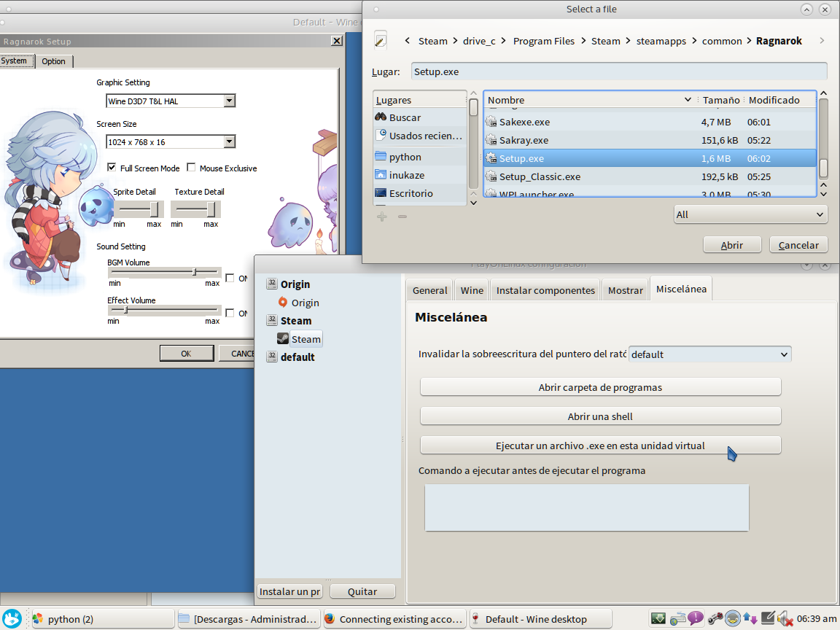Screen dimensions: 840x630
Task: Click the Quitar button
Action: pyautogui.click(x=362, y=591)
